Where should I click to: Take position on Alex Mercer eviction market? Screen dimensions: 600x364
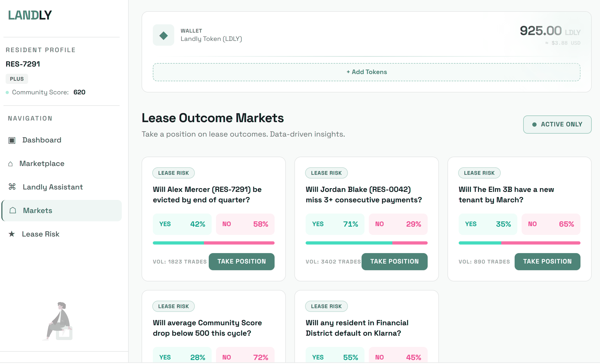click(241, 262)
